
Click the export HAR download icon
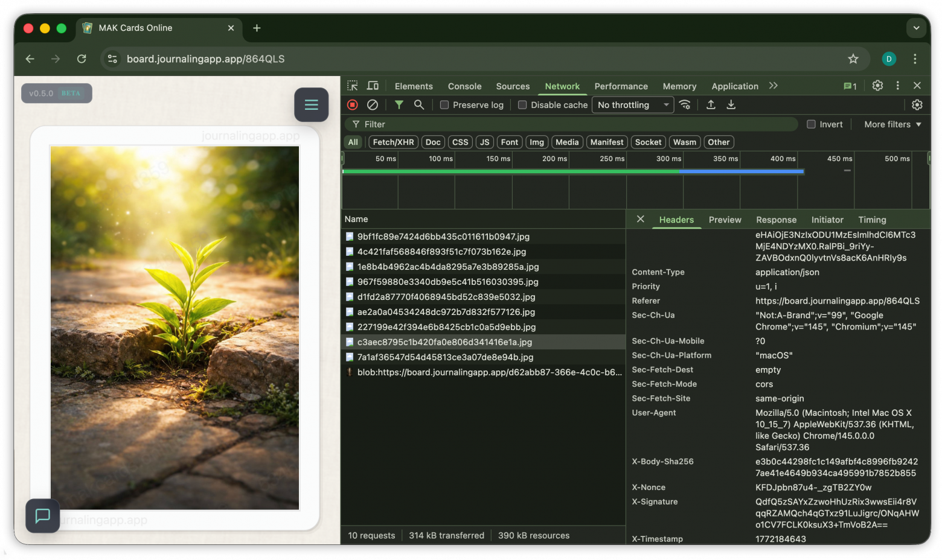click(731, 105)
